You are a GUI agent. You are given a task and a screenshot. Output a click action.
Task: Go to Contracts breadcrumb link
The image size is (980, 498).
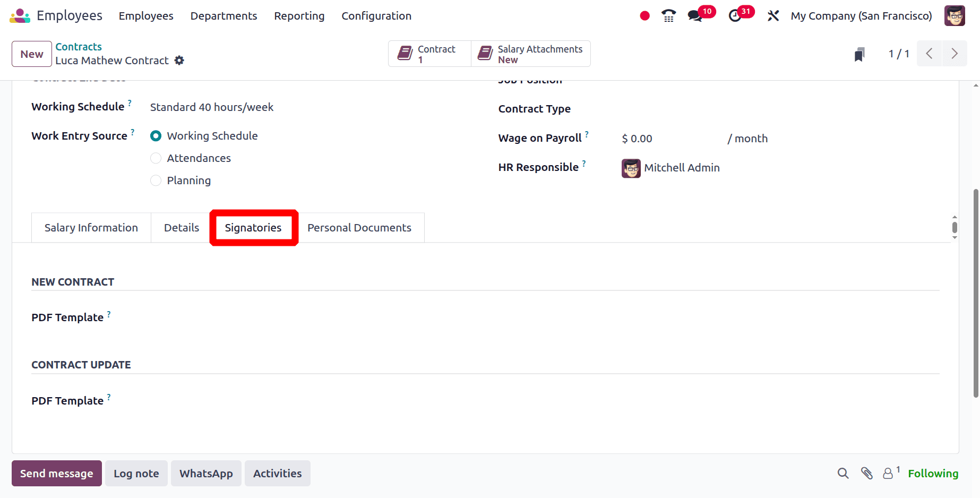79,47
